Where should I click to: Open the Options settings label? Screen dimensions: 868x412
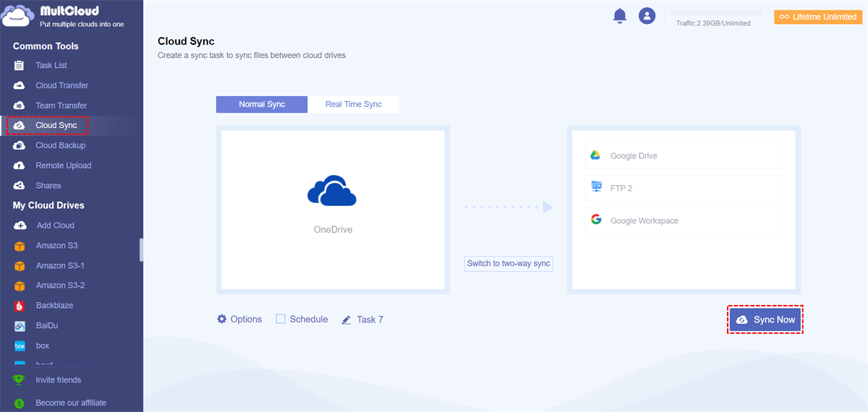[x=246, y=319]
